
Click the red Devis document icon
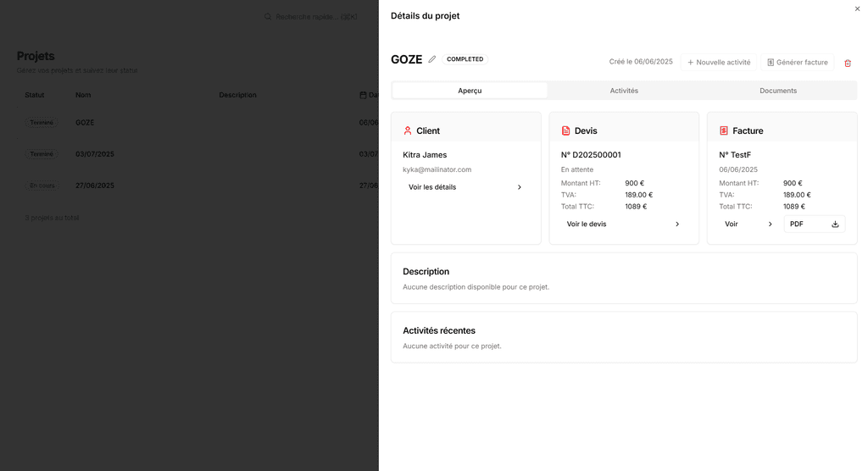pos(566,130)
